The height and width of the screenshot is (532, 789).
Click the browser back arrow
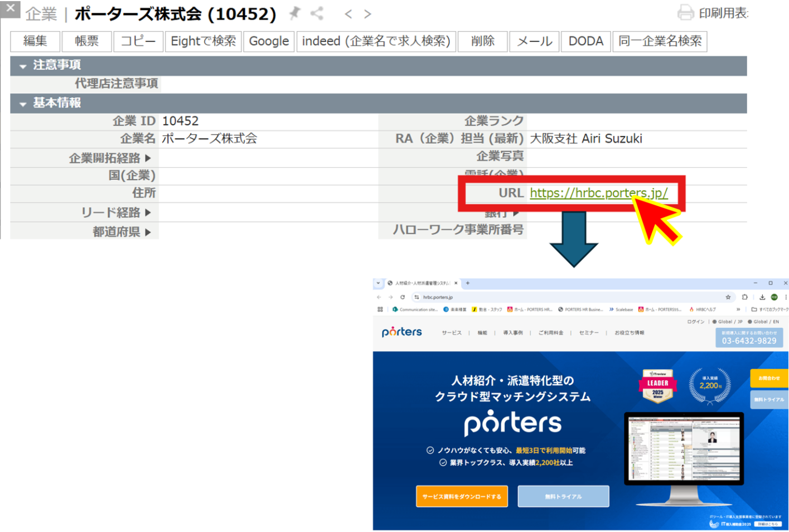[379, 297]
